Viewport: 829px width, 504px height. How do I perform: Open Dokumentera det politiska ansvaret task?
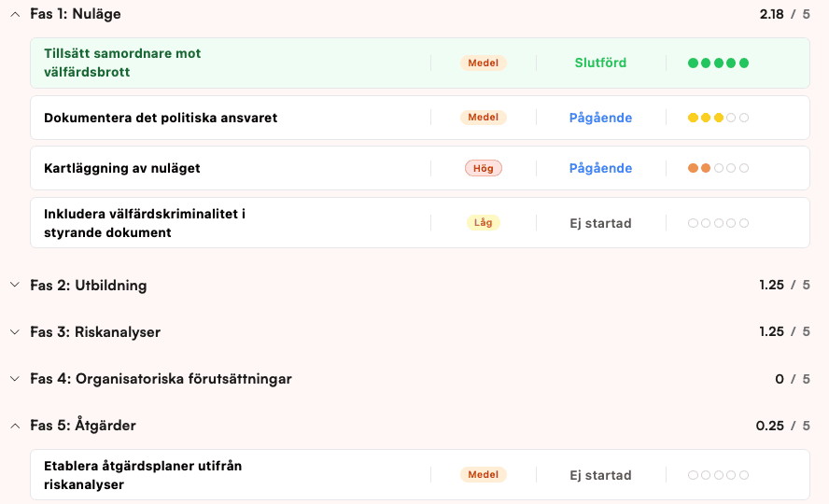coord(161,118)
